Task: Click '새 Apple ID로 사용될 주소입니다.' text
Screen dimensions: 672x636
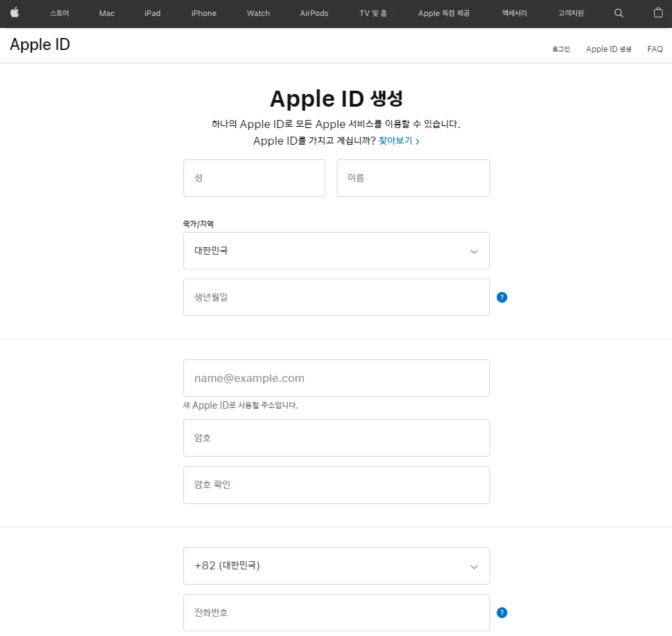Action: (x=241, y=405)
